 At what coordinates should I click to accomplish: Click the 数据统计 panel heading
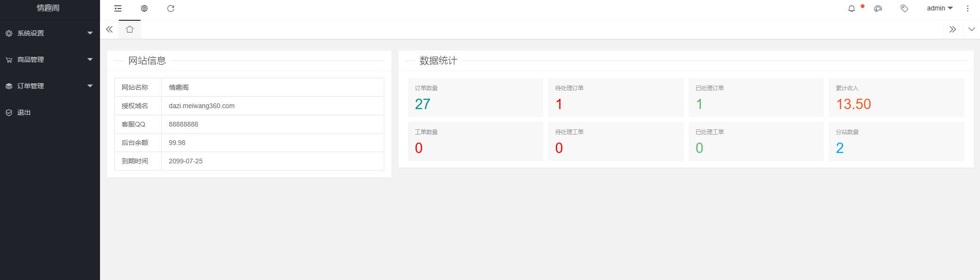[x=439, y=60]
